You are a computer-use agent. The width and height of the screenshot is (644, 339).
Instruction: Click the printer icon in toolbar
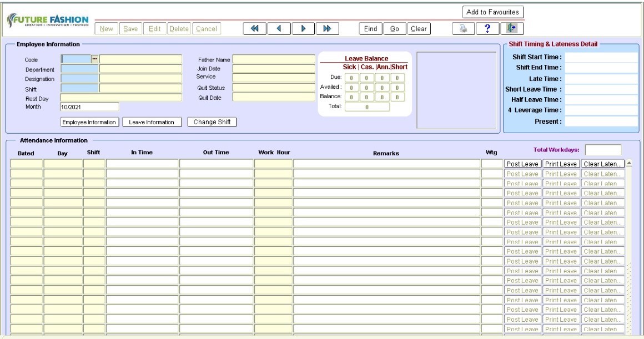tap(464, 29)
